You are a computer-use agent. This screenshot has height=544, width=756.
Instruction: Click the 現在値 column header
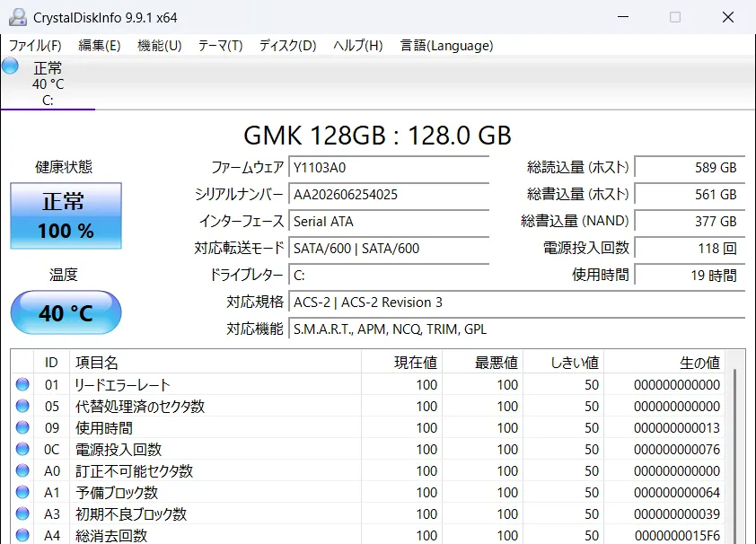(x=401, y=363)
